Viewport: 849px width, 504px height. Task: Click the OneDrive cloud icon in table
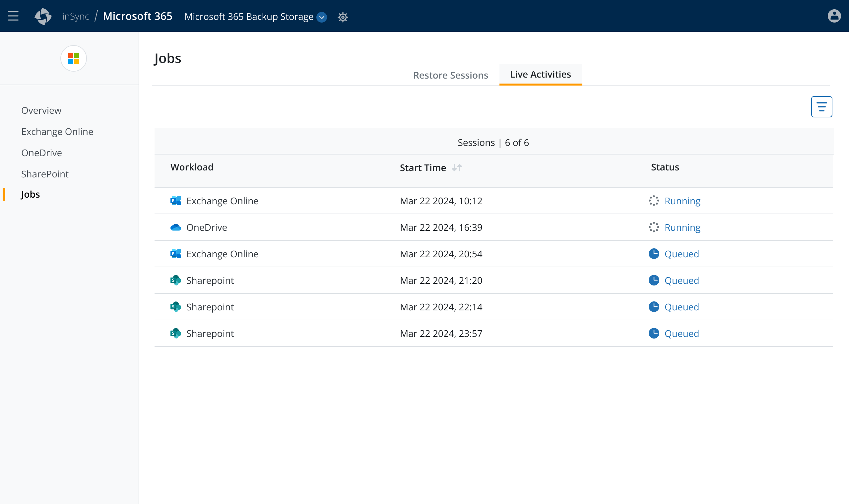coord(175,227)
